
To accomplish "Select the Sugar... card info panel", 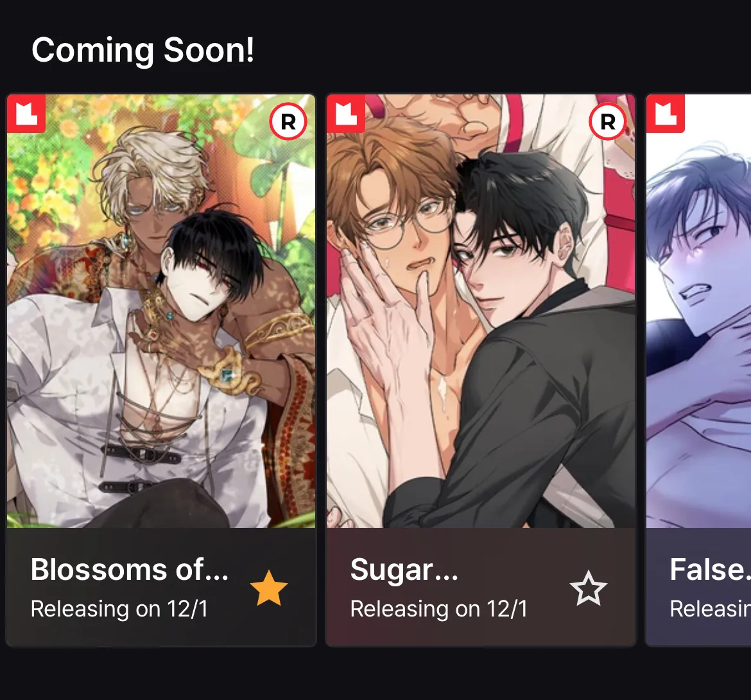I will pyautogui.click(x=481, y=587).
